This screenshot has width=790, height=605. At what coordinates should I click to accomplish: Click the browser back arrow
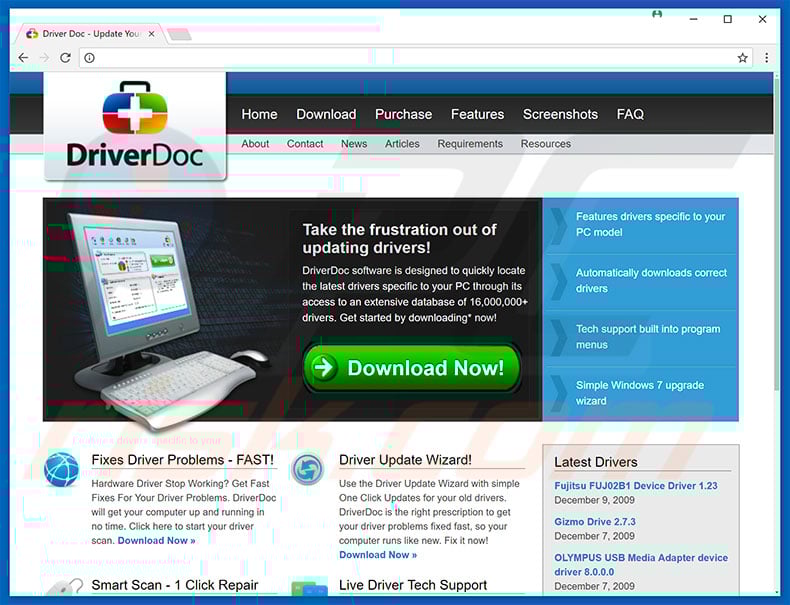[x=23, y=58]
